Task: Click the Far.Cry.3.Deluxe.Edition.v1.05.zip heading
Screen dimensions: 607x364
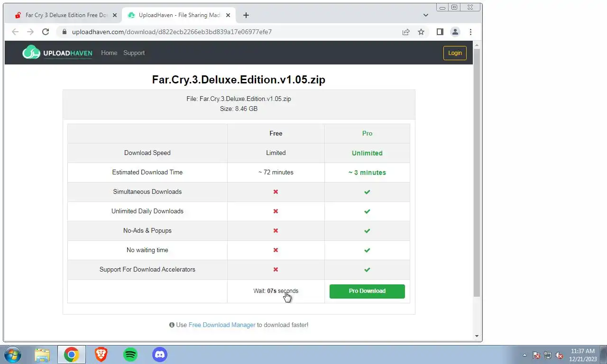Action: tap(239, 80)
